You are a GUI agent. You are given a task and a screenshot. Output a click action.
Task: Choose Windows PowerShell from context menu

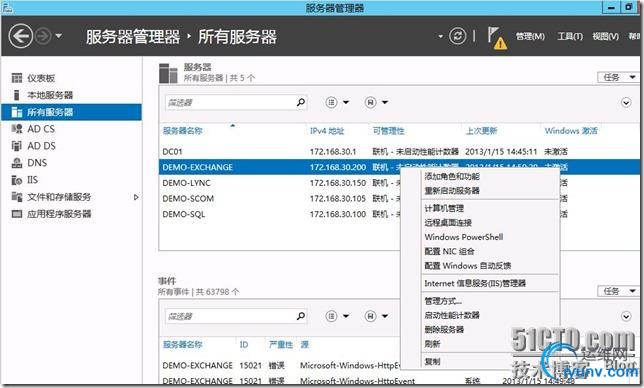click(x=464, y=237)
